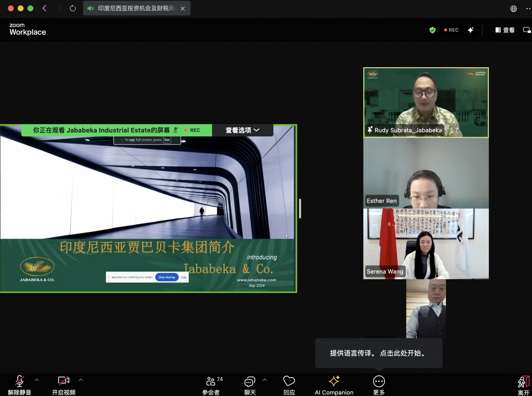This screenshot has height=396, width=532.
Task: Go back with the left arrow
Action: point(45,8)
